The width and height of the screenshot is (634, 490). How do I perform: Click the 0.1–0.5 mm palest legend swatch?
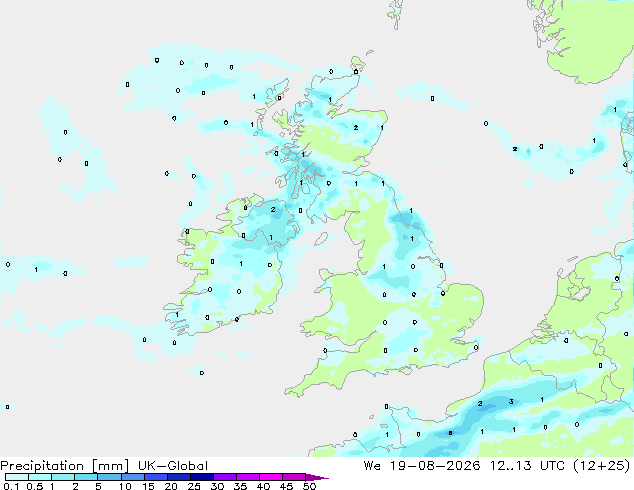click(x=17, y=477)
